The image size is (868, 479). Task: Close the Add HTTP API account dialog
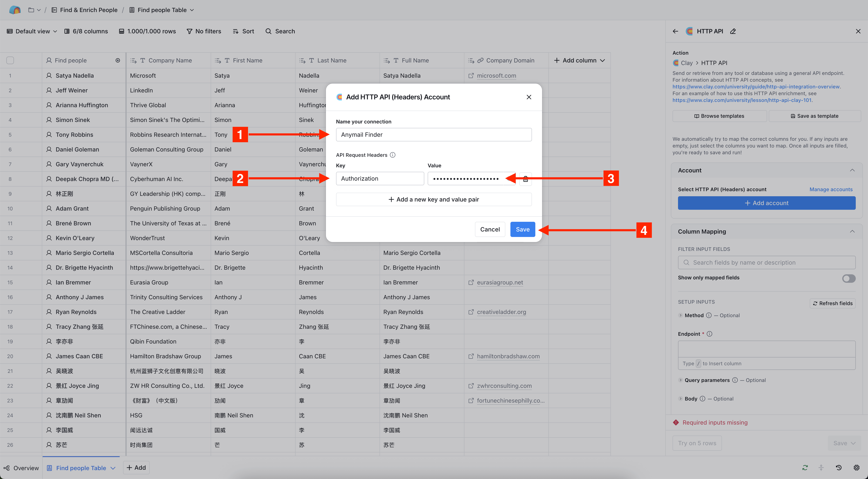coord(529,97)
